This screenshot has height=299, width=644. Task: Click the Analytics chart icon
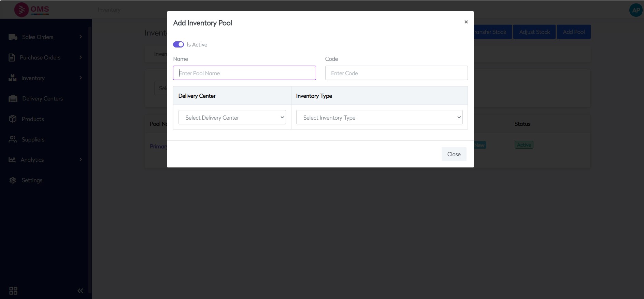[12, 160]
